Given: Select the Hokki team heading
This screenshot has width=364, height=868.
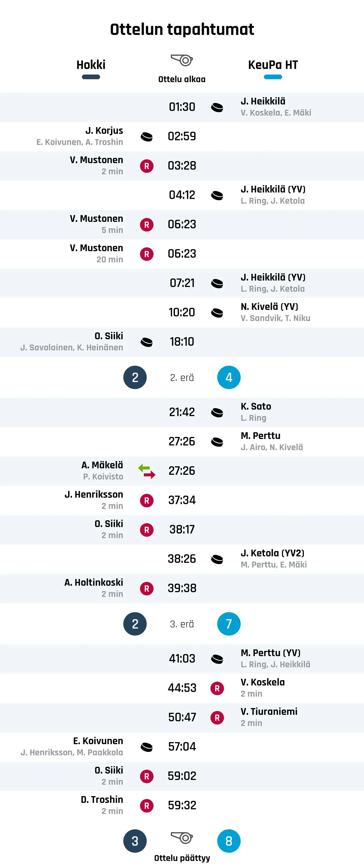Looking at the screenshot, I should pyautogui.click(x=91, y=65).
